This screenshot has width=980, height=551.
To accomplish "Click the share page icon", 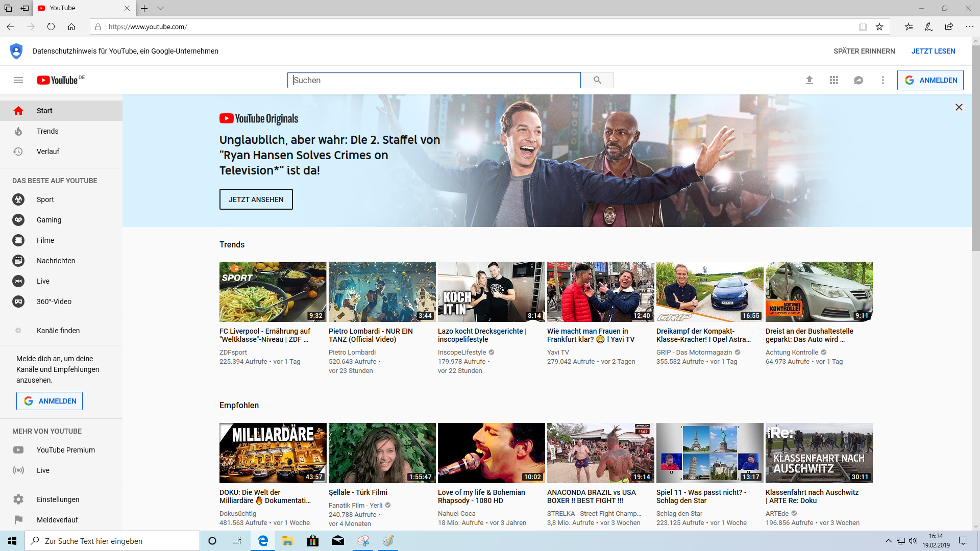I will (x=949, y=27).
